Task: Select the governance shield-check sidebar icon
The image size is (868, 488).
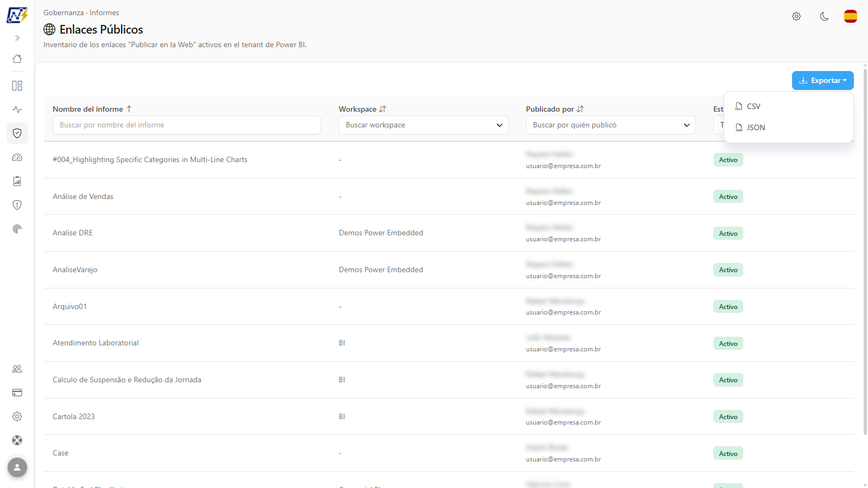Action: (17, 133)
